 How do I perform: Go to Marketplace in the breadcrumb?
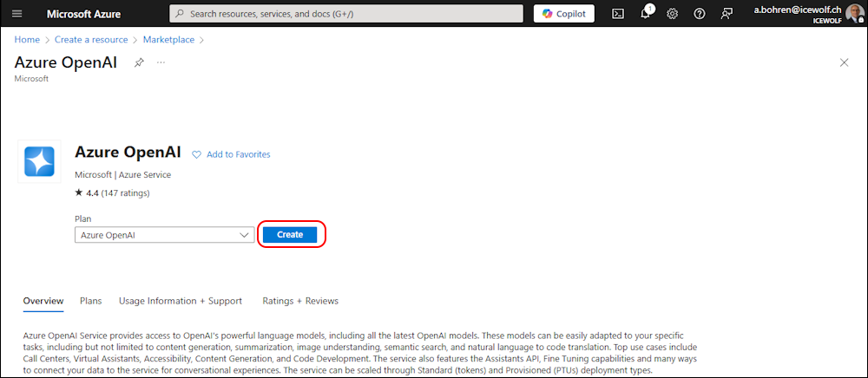169,40
